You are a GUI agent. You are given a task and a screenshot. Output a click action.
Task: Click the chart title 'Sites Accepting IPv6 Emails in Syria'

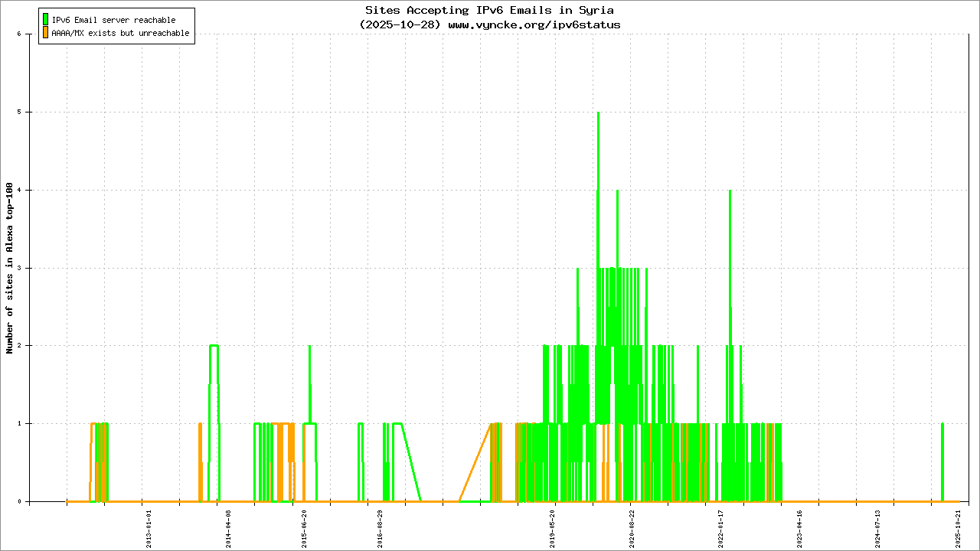[x=489, y=10]
